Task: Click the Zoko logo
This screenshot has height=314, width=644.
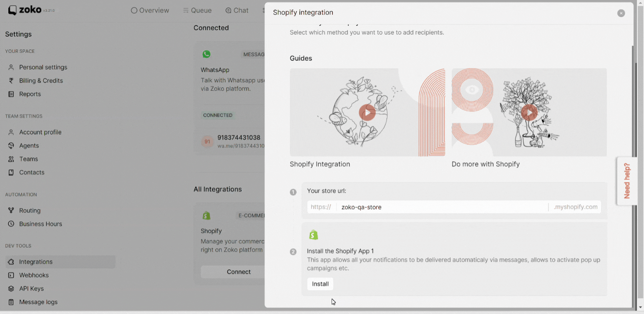Action: pyautogui.click(x=25, y=10)
